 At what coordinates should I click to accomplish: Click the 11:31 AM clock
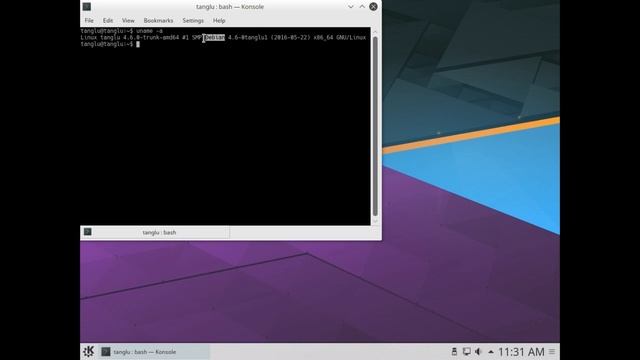coord(521,352)
